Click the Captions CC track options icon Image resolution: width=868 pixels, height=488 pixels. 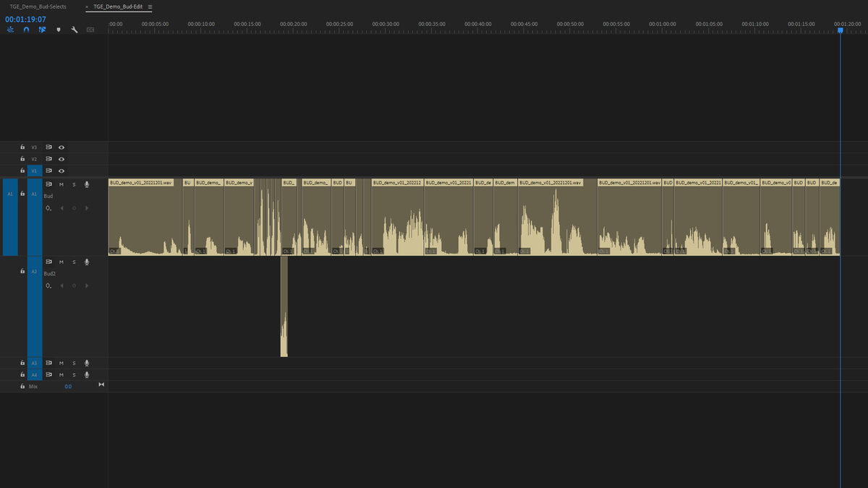coord(90,30)
